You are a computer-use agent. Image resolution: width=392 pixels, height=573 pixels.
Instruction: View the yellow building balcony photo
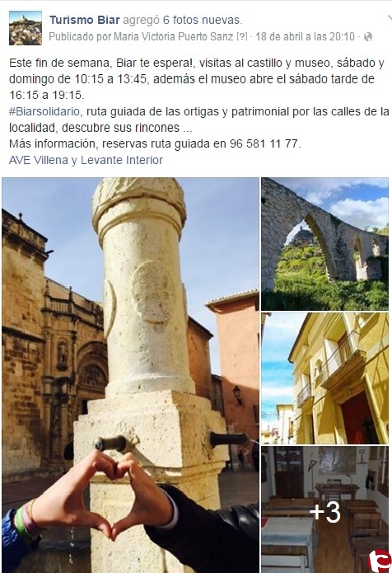[x=324, y=378]
